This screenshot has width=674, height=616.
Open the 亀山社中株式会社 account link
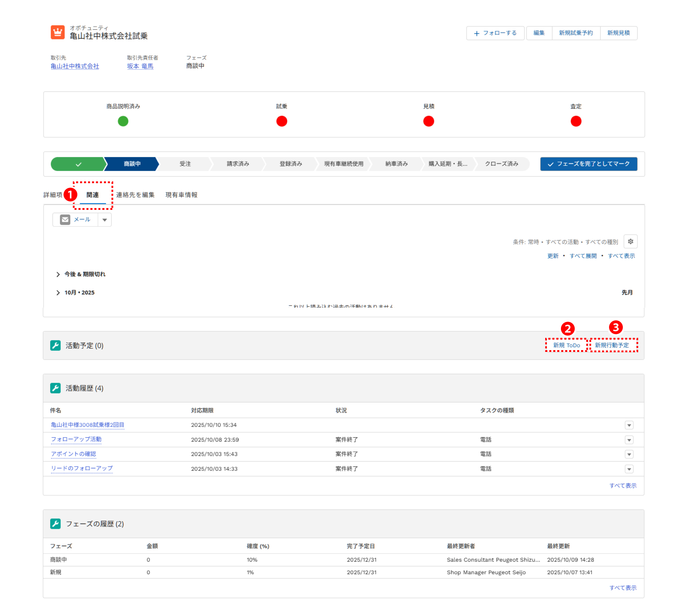[x=75, y=66]
